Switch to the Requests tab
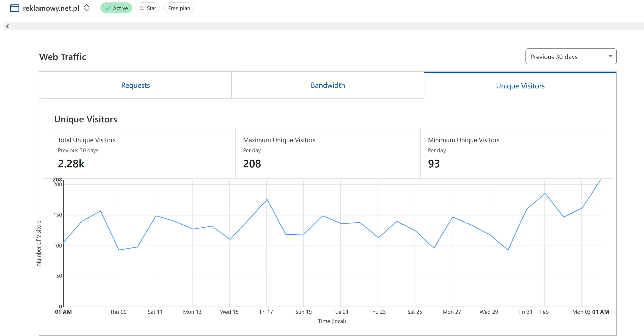This screenshot has height=336, width=644. [x=135, y=85]
